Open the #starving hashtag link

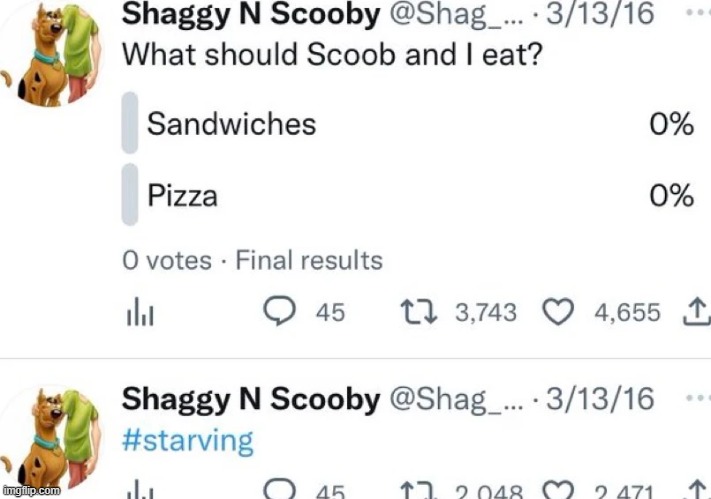[187, 441]
